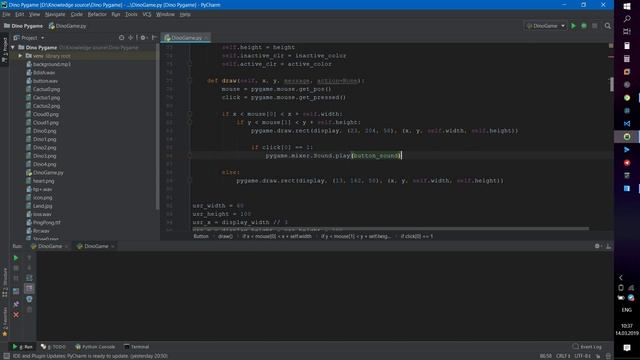Close the run session with red X
The height and width of the screenshot is (360, 640).
tap(16, 315)
